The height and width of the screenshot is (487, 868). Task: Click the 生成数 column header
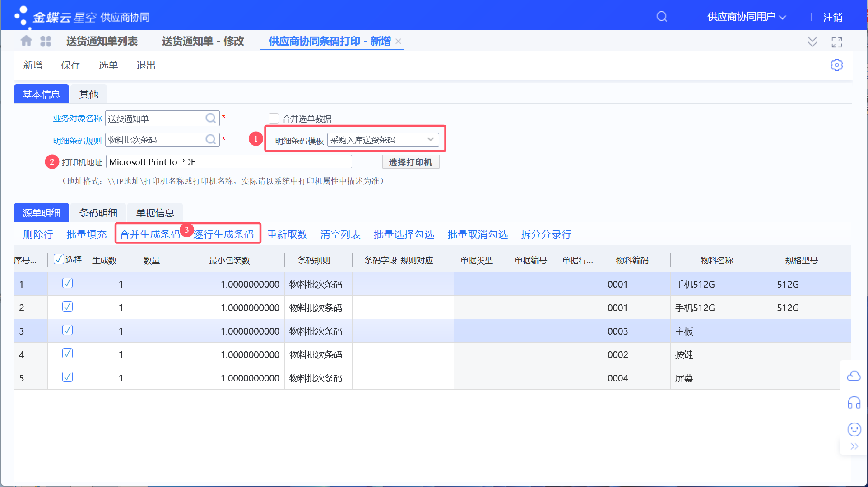click(x=104, y=260)
